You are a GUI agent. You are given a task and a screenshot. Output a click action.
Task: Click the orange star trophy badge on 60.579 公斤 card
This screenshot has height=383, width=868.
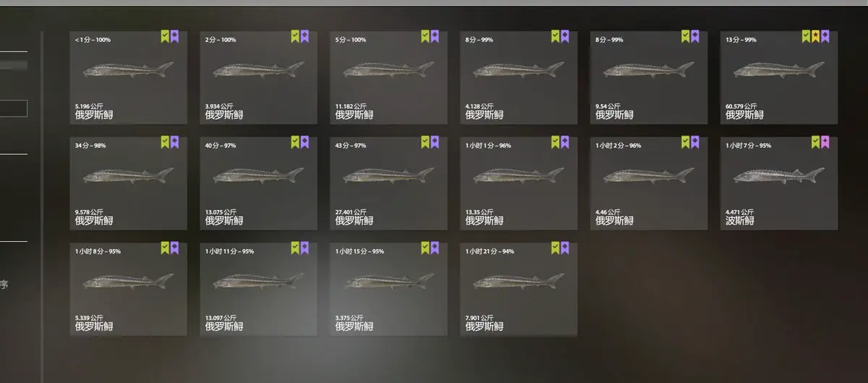(815, 36)
